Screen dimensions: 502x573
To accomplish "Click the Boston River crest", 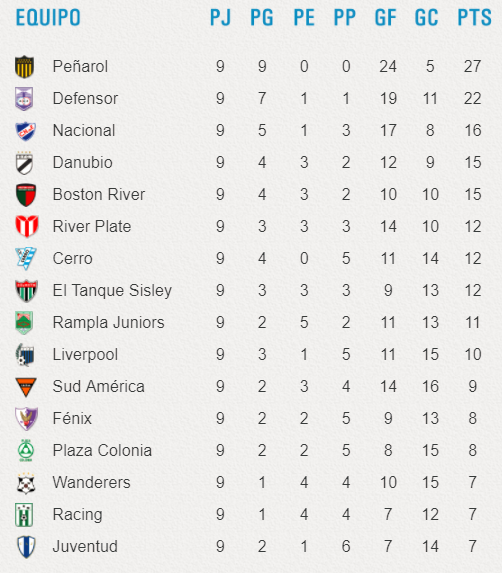I will coord(26,195).
